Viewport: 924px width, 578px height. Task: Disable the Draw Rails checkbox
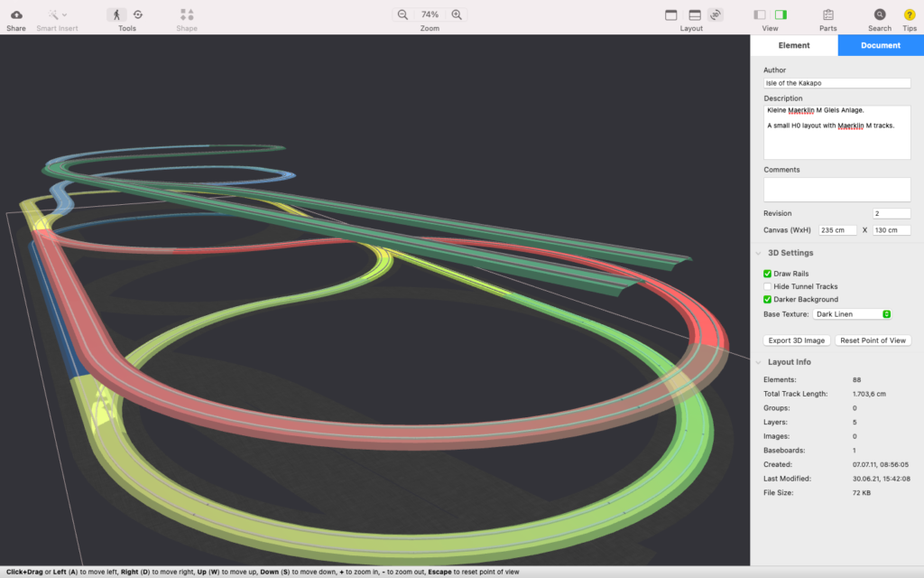pos(768,273)
